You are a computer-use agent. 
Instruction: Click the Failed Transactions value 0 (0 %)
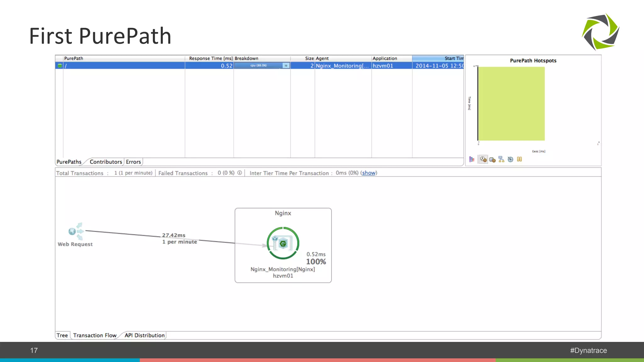(x=226, y=173)
